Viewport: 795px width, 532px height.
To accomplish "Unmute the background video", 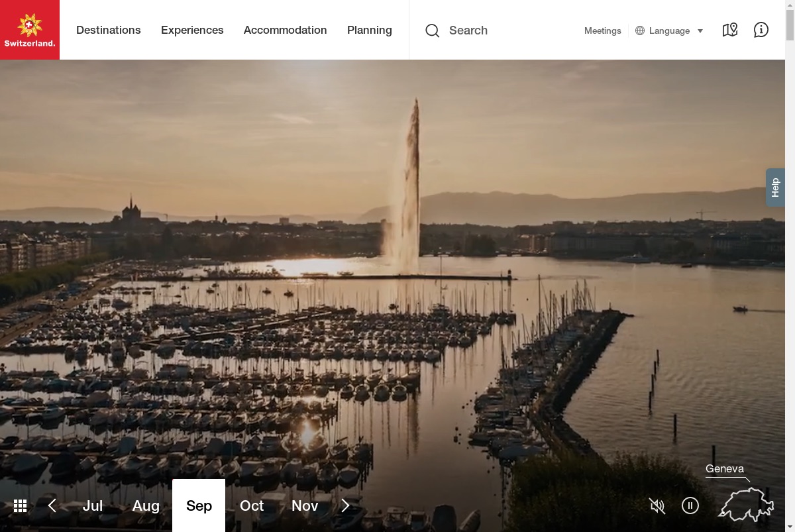I will [x=657, y=506].
